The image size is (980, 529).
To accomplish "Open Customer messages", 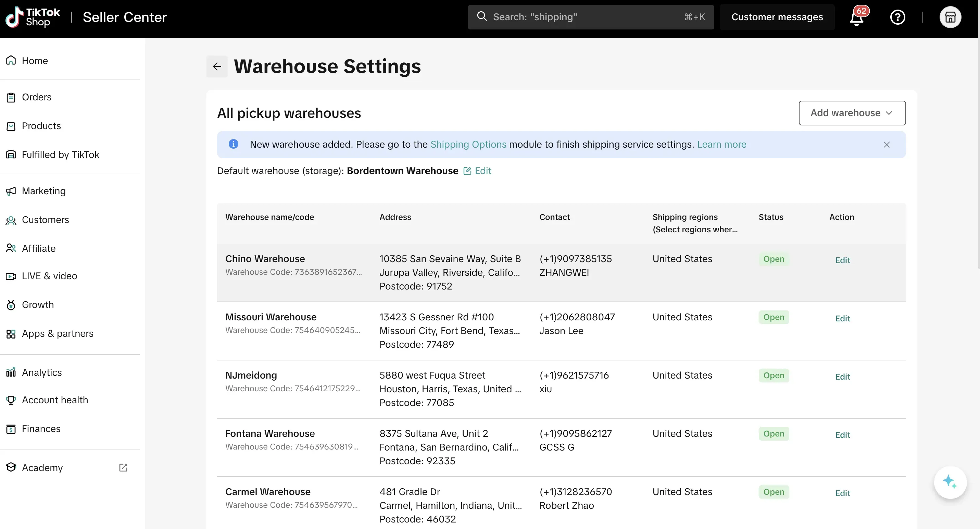I will click(777, 17).
